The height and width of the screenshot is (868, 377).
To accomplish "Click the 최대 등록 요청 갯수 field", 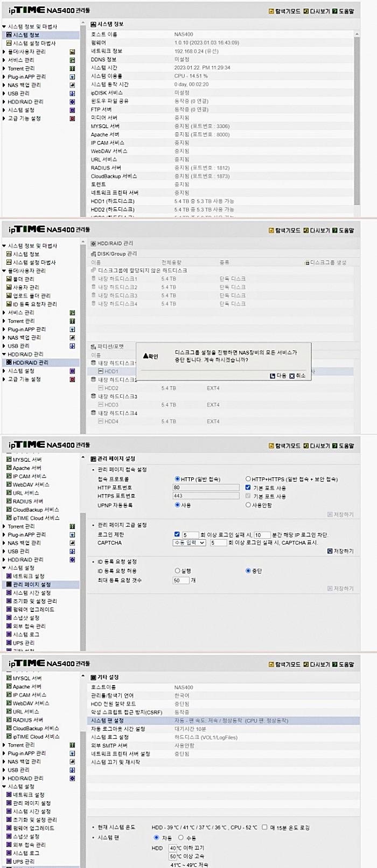I will [x=181, y=581].
